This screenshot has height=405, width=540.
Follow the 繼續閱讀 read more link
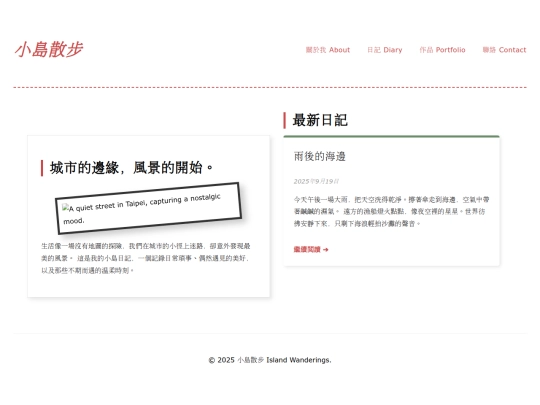[311, 249]
